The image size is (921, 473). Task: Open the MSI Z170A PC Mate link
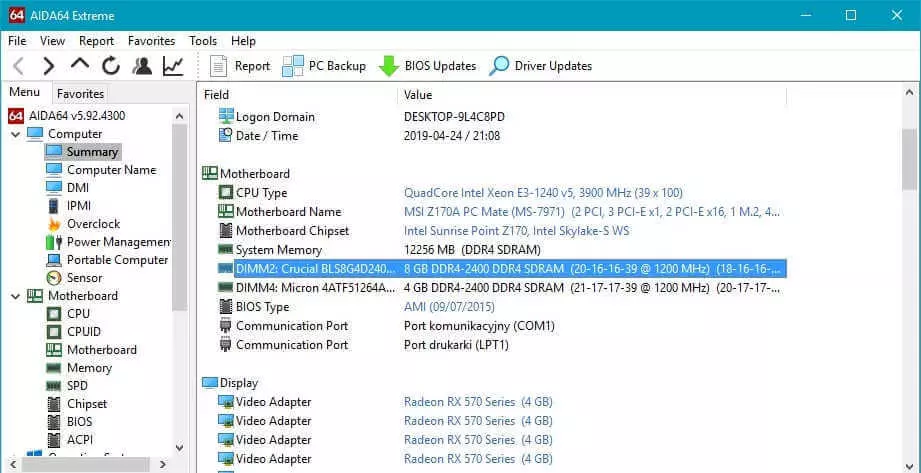(x=592, y=212)
